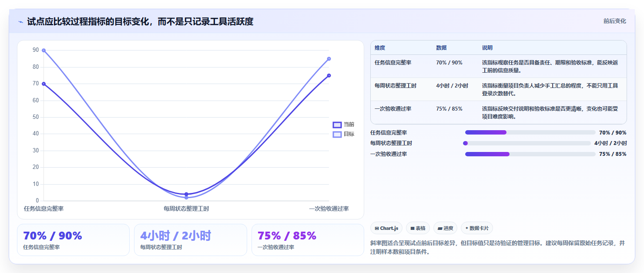This screenshot has height=273, width=644.
Task: Select the 进度 tag
Action: (x=445, y=228)
